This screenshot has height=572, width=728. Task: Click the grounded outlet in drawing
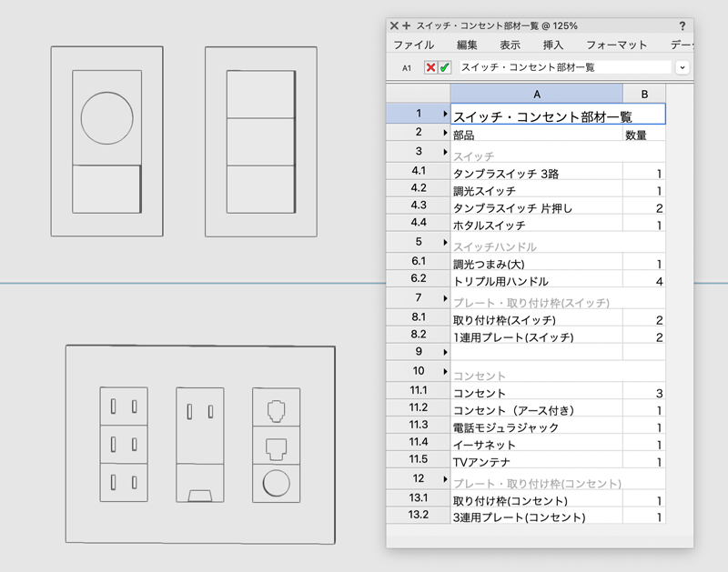(199, 445)
